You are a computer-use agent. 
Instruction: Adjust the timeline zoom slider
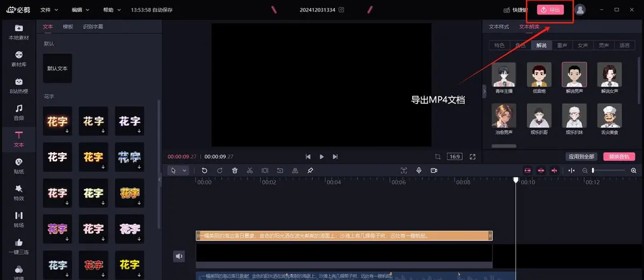tap(609, 171)
